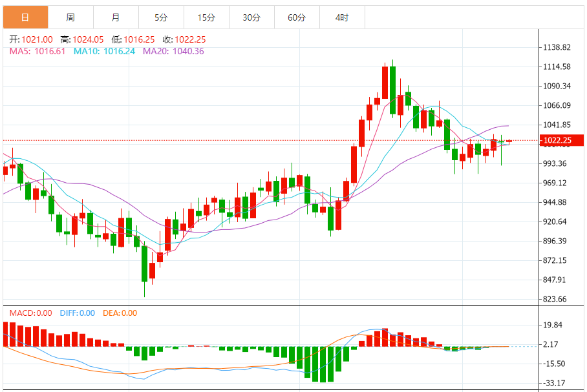Click the 19.84 MACD axis label

pos(553,325)
